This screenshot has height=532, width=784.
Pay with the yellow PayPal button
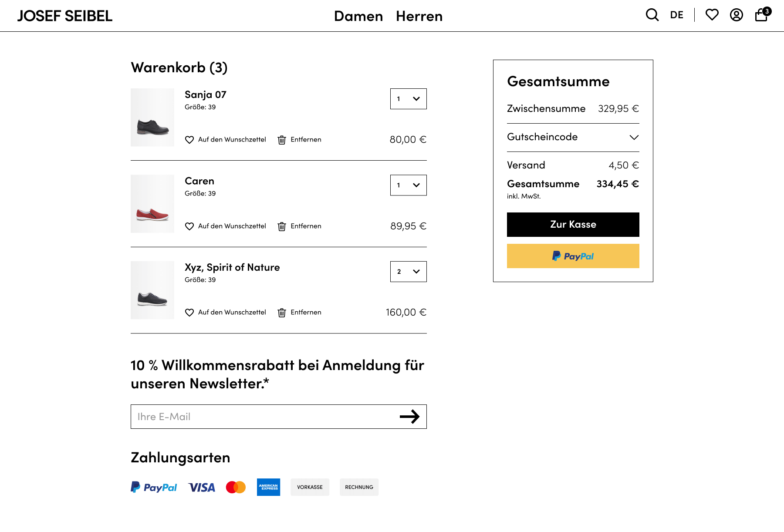pyautogui.click(x=573, y=256)
